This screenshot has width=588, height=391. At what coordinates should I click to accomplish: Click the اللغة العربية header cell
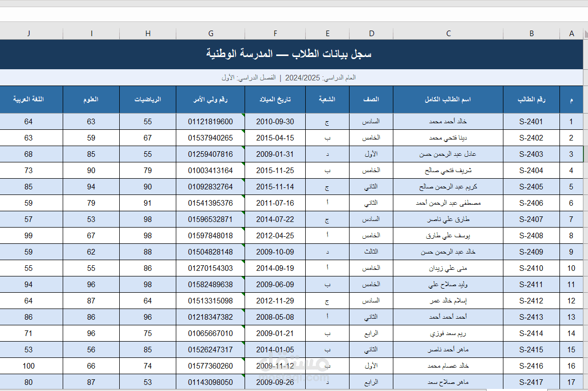tap(32, 100)
